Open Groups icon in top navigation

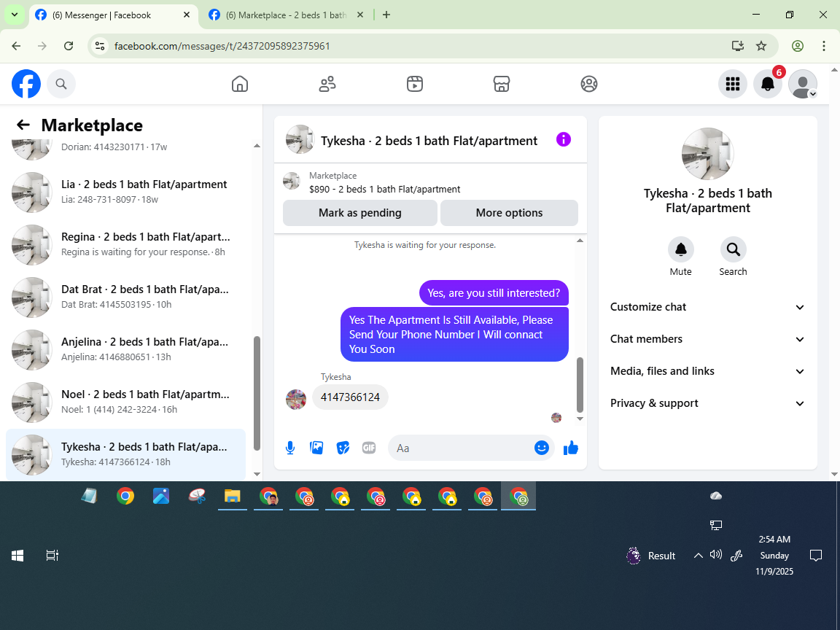tap(588, 84)
